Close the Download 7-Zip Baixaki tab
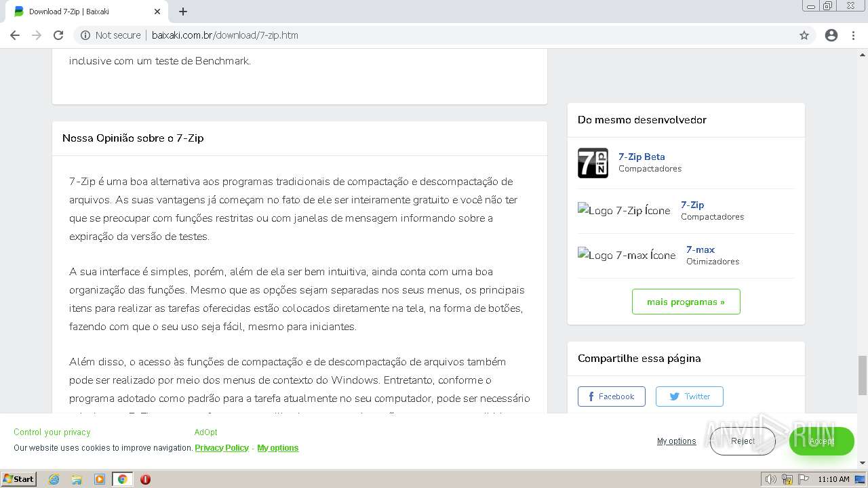Viewport: 868px width, 488px height. coord(157,12)
